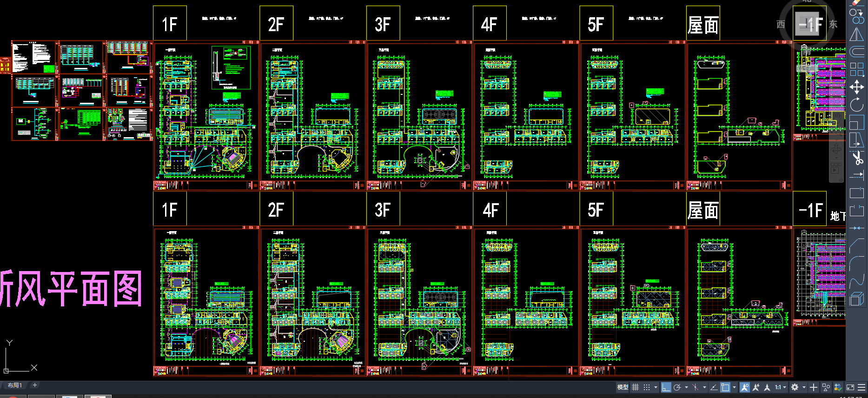Open the graphics performance status icon
Image resolution: width=868 pixels, height=398 pixels.
coord(838,387)
